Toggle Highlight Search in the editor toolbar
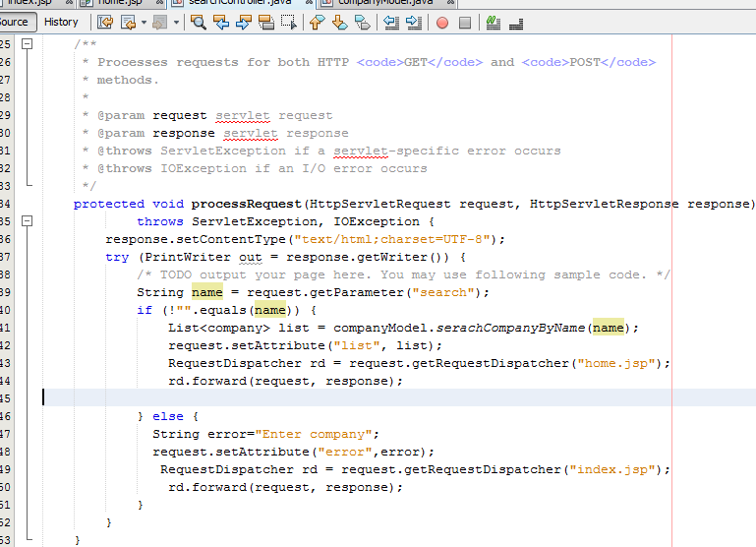The width and height of the screenshot is (756, 547). pos(265,23)
